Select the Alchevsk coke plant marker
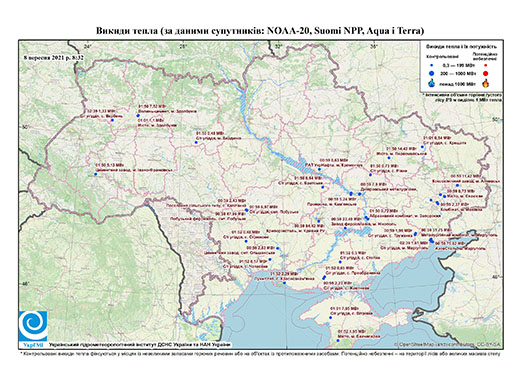The height and width of the screenshot is (368, 520). point(457,185)
